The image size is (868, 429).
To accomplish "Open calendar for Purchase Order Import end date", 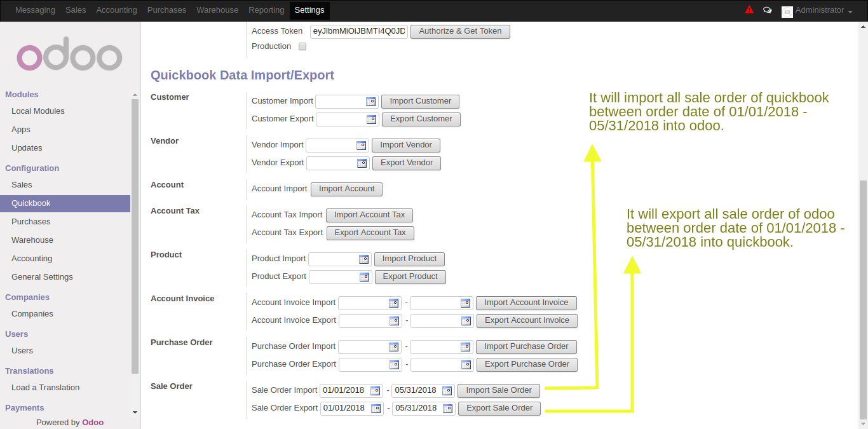I will (x=465, y=347).
